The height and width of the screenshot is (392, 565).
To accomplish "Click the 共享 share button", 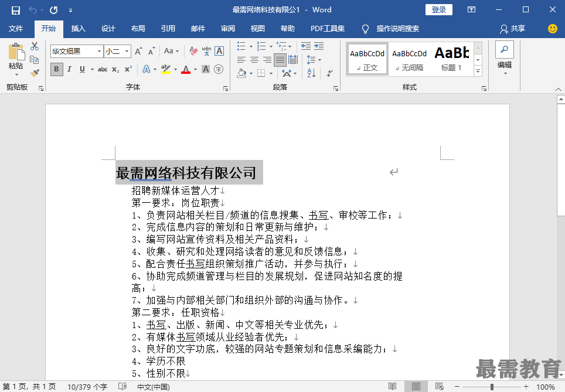I will pyautogui.click(x=512, y=29).
